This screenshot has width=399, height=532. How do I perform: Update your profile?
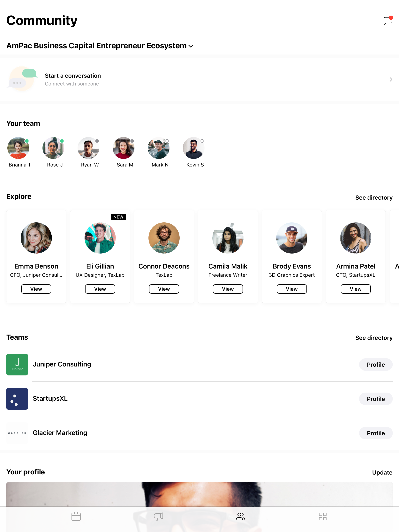(382, 472)
